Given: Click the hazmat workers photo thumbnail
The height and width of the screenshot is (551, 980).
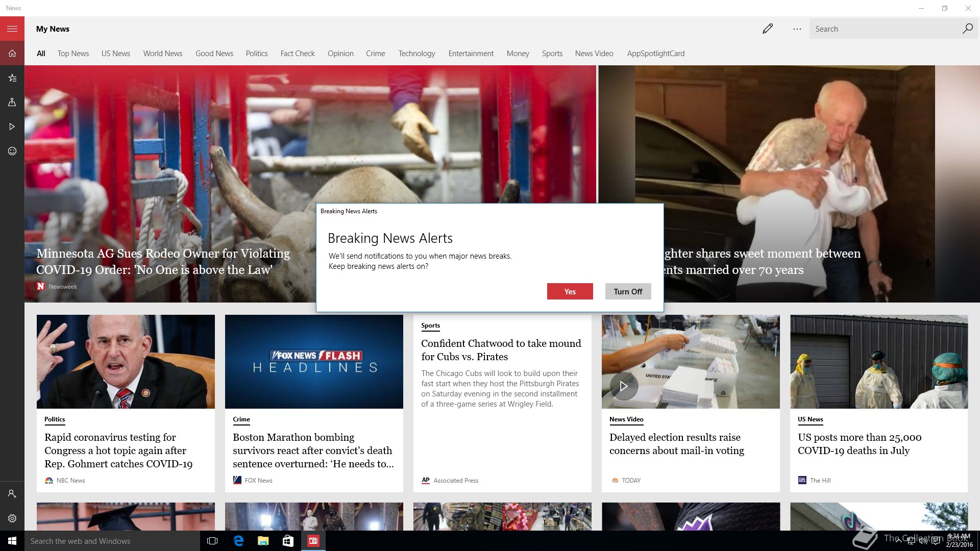Looking at the screenshot, I should click(x=879, y=362).
